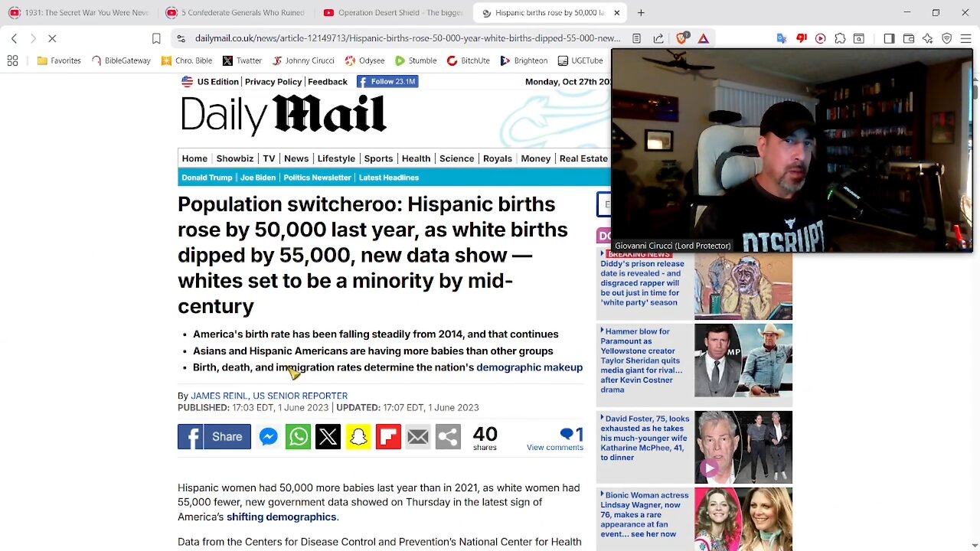The image size is (980, 551).
Task: Click View comments link
Action: (x=555, y=448)
